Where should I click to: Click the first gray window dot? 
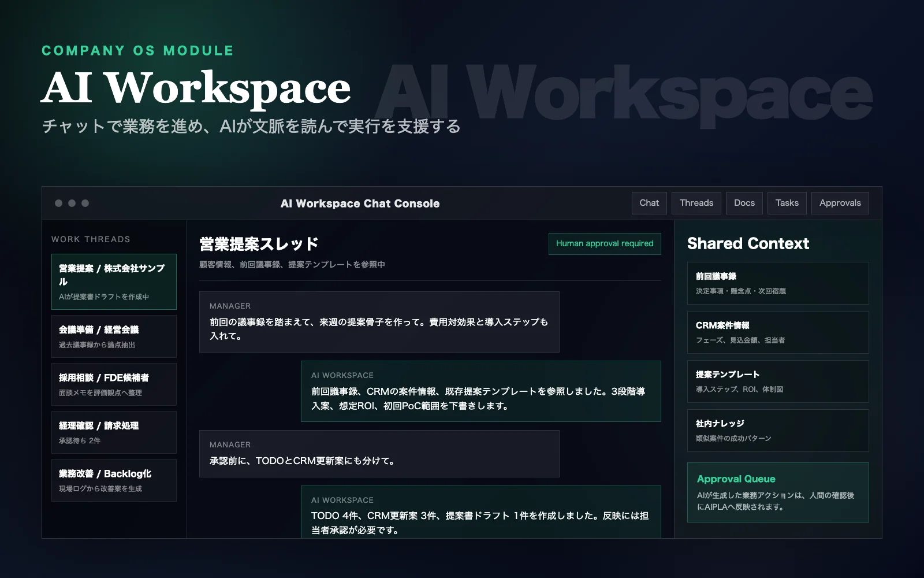click(58, 203)
